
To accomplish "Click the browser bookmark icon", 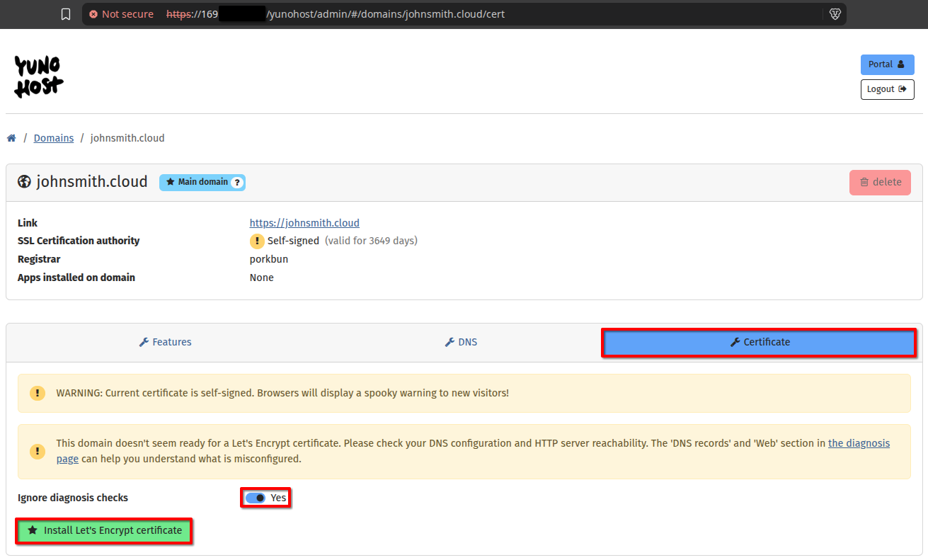I will tap(66, 14).
